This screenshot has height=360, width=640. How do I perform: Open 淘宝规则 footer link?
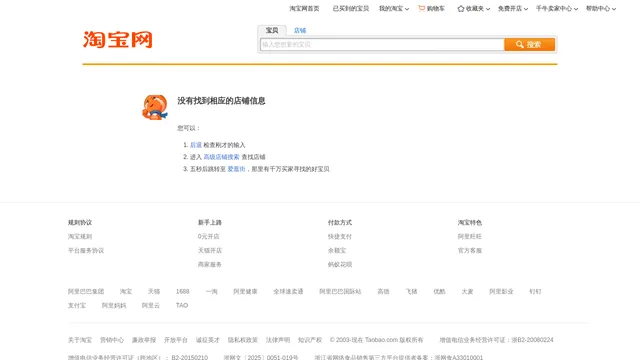[80, 236]
